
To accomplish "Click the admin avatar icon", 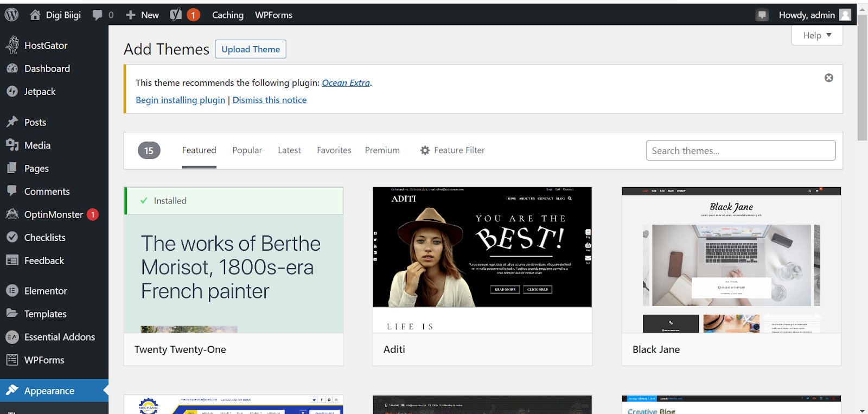I will click(x=845, y=15).
